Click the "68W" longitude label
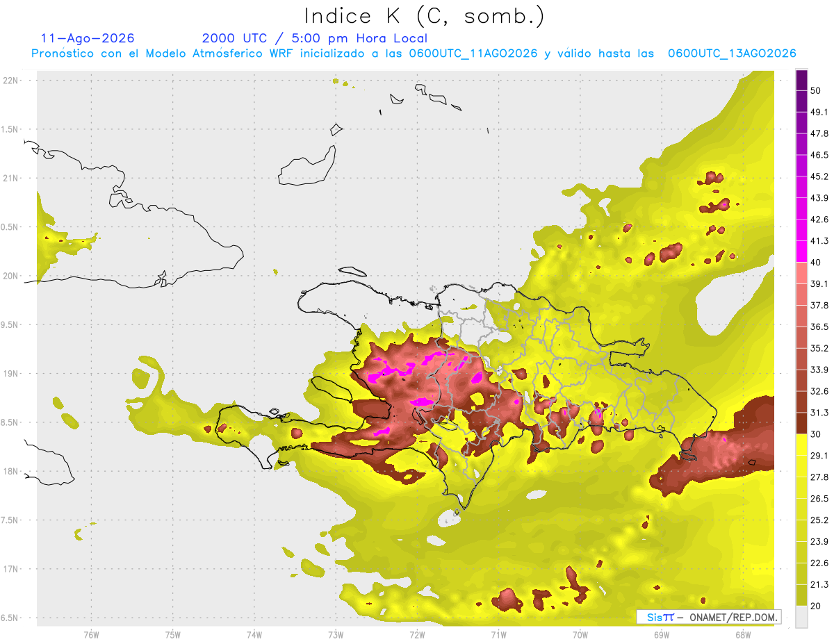This screenshot has width=834, height=644. [743, 635]
